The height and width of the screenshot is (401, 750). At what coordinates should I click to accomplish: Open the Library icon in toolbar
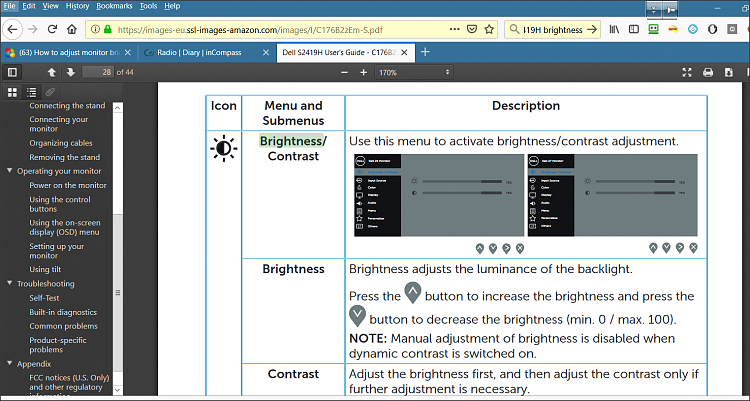coord(614,29)
